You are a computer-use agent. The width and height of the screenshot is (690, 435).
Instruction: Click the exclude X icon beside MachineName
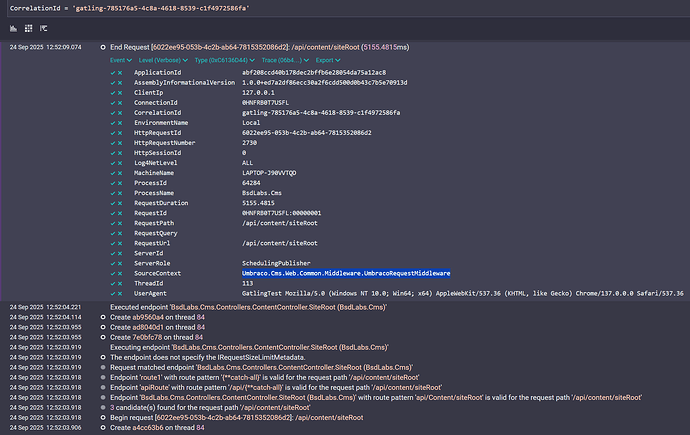pyautogui.click(x=120, y=185)
